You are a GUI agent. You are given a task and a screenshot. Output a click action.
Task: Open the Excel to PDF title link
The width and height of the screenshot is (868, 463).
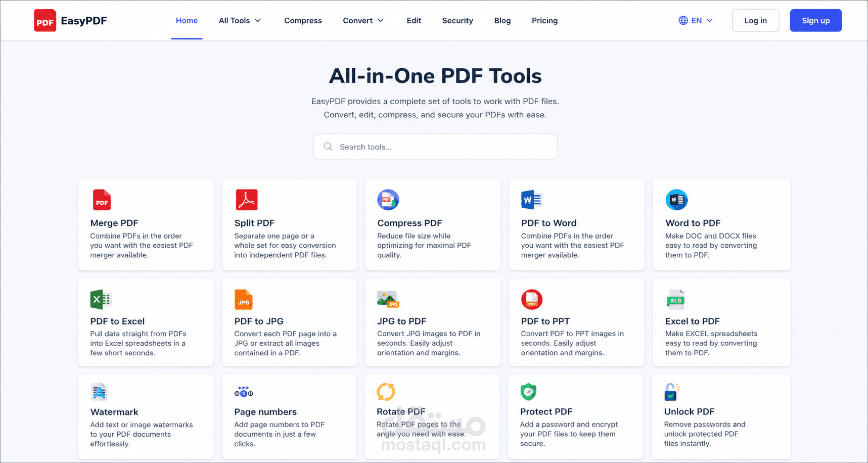point(692,321)
